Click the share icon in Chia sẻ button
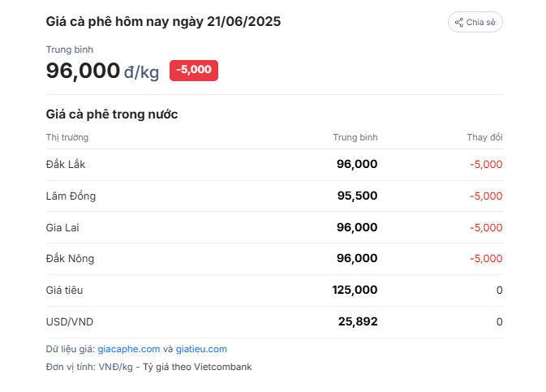 pos(459,22)
